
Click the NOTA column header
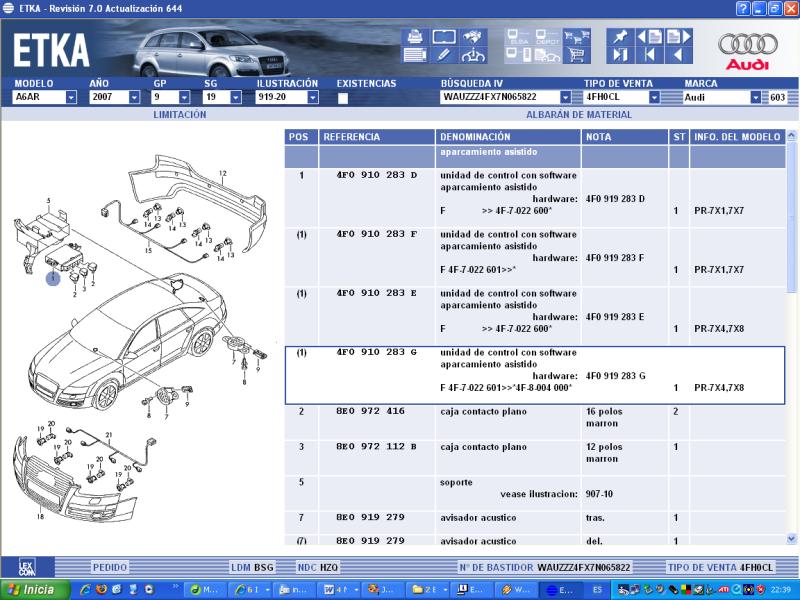click(624, 137)
